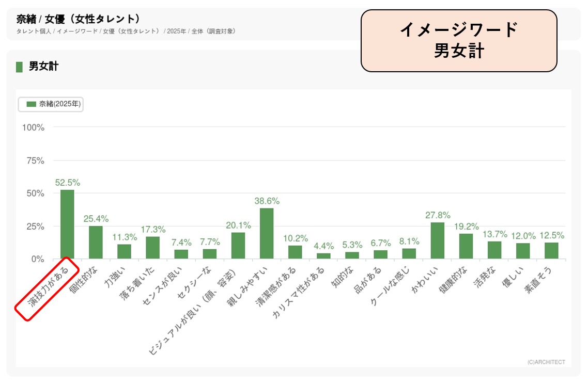Click the 活発な 13.7% bar
This screenshot has height=386, width=588.
pos(494,250)
